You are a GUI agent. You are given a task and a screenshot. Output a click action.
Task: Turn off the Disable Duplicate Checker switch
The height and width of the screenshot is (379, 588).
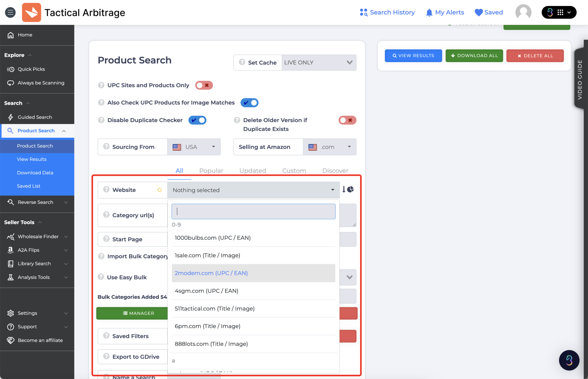(x=197, y=120)
